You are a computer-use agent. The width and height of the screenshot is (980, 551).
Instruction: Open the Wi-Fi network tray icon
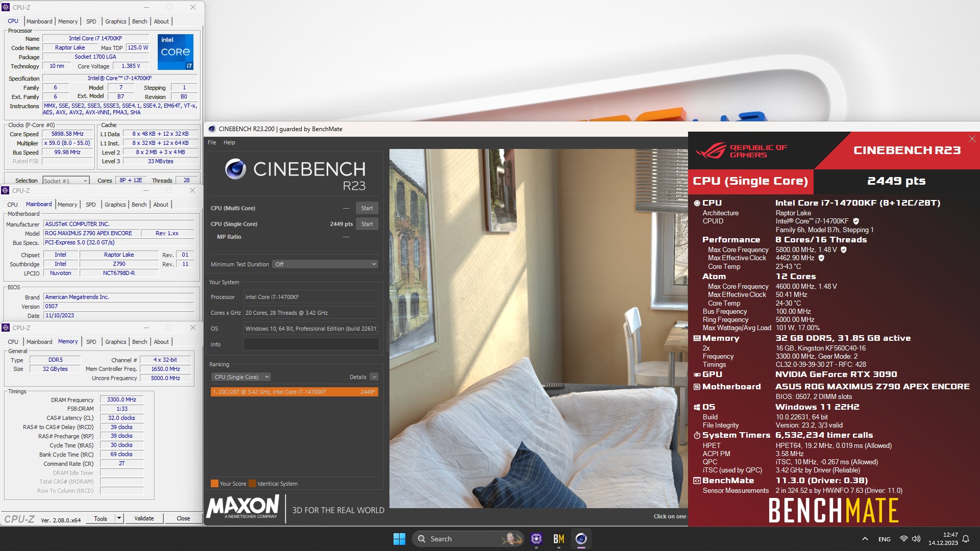903,539
